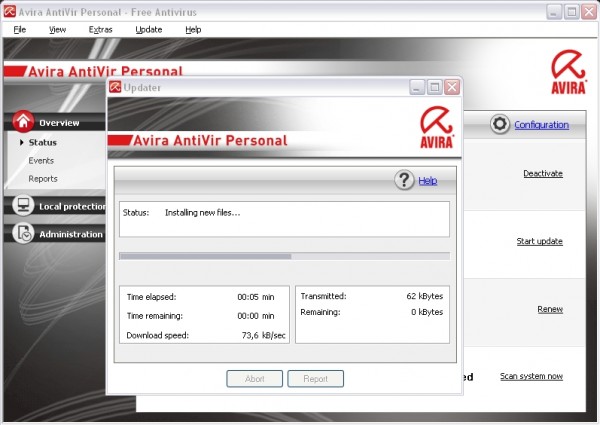
Task: Open the Update menu
Action: tap(149, 29)
